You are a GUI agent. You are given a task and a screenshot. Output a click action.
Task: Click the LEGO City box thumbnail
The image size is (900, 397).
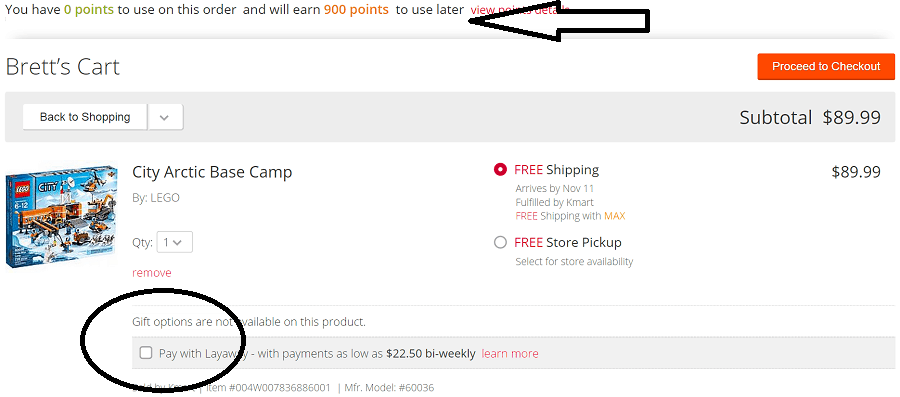point(61,217)
